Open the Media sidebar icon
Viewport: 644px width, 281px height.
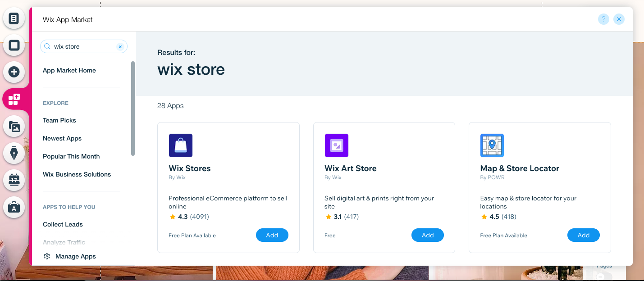pyautogui.click(x=14, y=127)
